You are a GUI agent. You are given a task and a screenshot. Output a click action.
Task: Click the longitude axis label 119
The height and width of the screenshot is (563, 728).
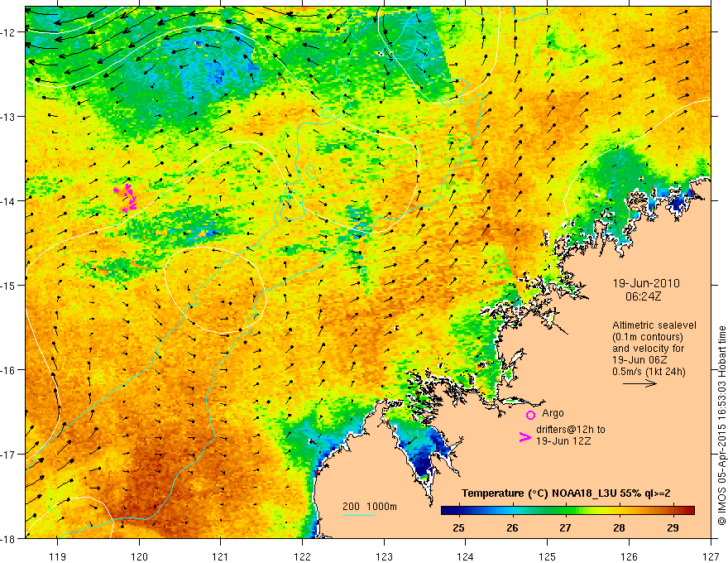[58, 556]
